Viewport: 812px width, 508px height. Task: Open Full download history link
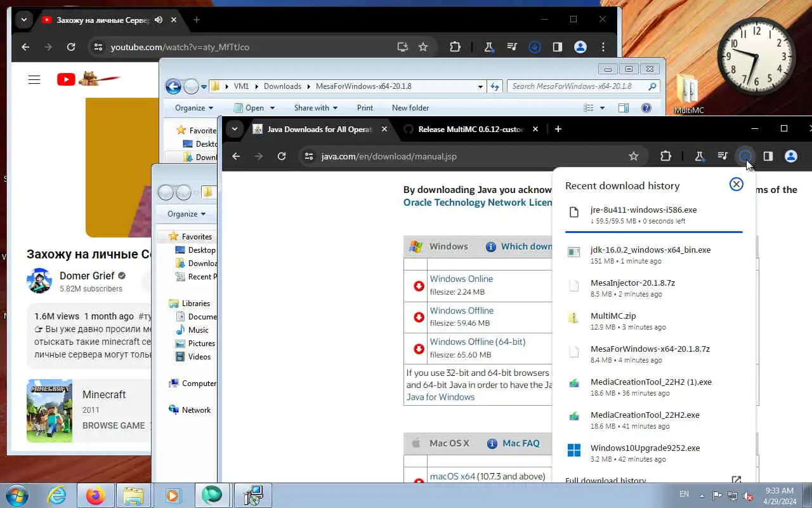(x=605, y=481)
